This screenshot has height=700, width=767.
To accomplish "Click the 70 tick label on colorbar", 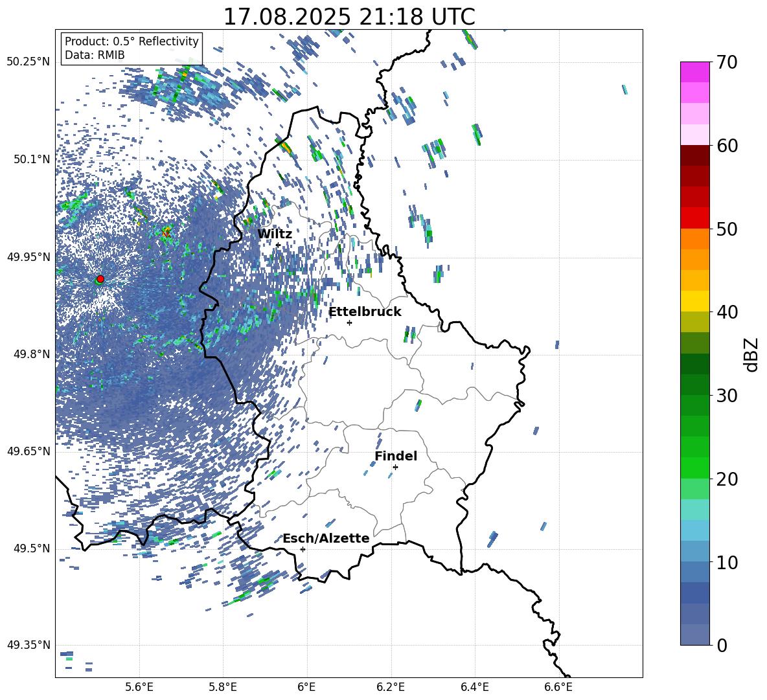I will point(727,62).
